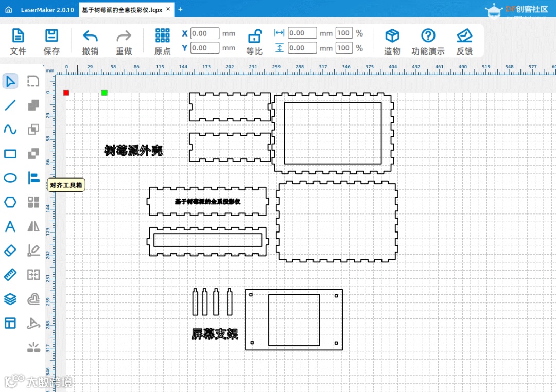
Task: Click the width percent field
Action: (343, 33)
